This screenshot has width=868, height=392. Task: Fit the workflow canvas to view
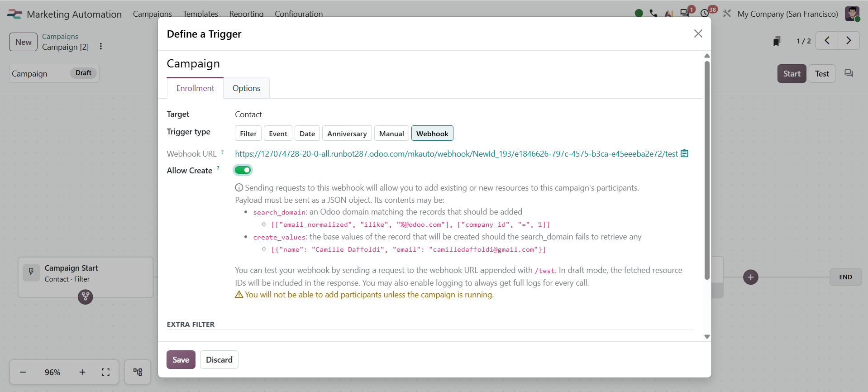pyautogui.click(x=106, y=372)
